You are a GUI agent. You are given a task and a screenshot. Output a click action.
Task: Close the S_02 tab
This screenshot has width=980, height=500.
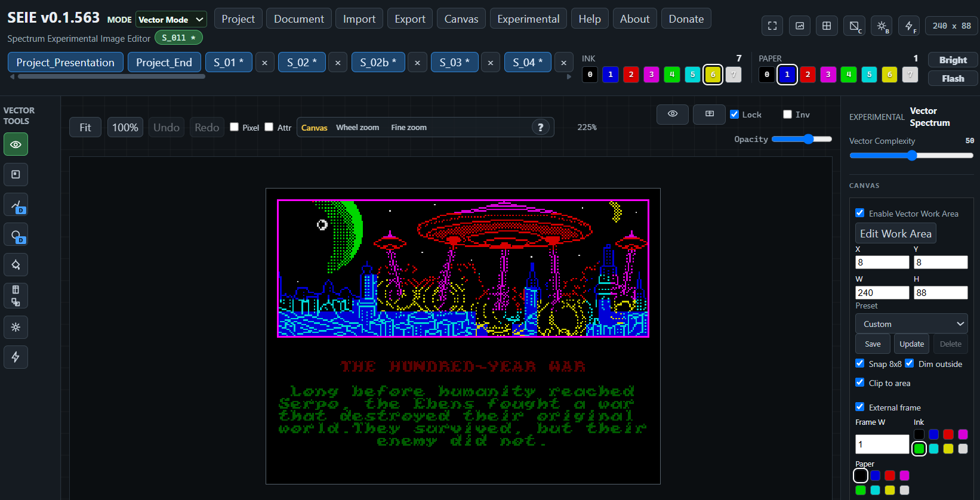point(338,63)
